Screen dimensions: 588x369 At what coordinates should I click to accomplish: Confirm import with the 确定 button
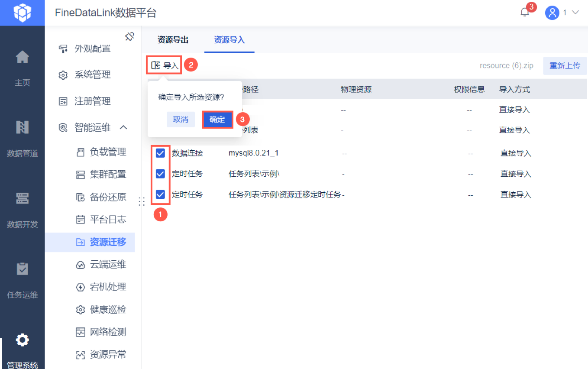click(217, 120)
